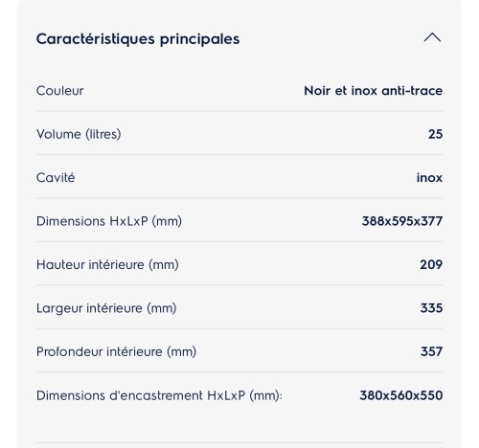Click the interior height value 209
Viewport: 479px width, 448px height.
(431, 264)
